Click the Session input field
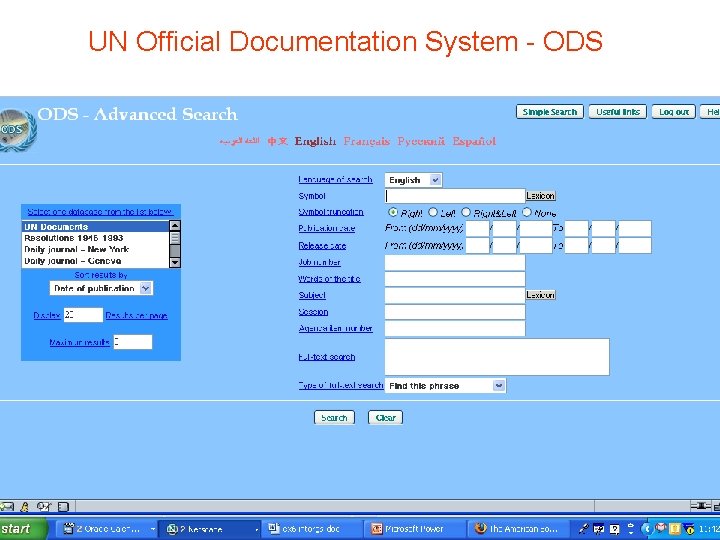 click(455, 312)
